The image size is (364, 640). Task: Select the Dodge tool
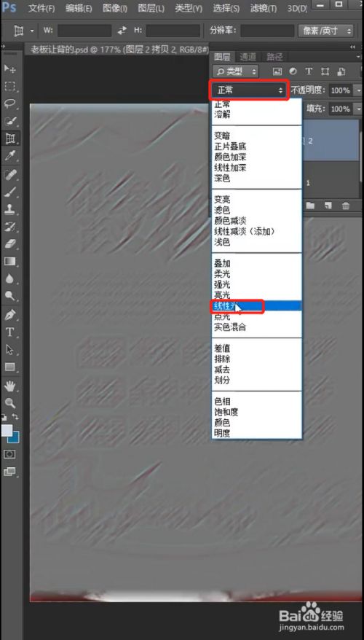click(x=9, y=296)
